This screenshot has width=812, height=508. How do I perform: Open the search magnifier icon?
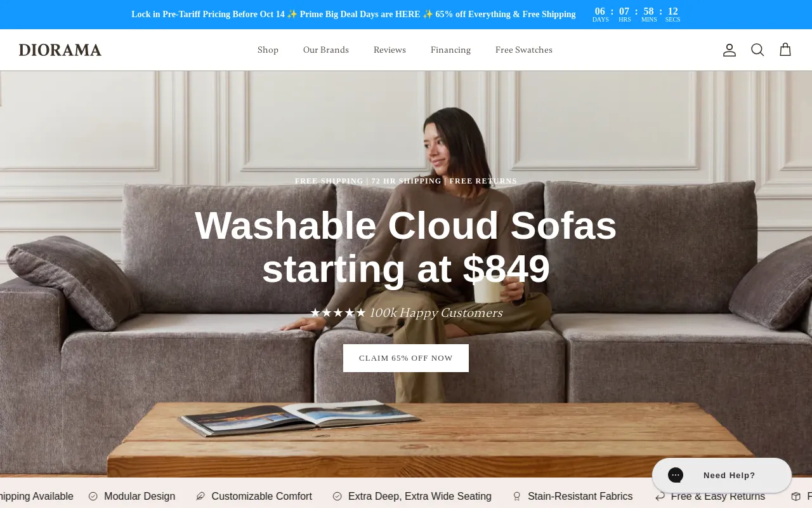point(757,50)
